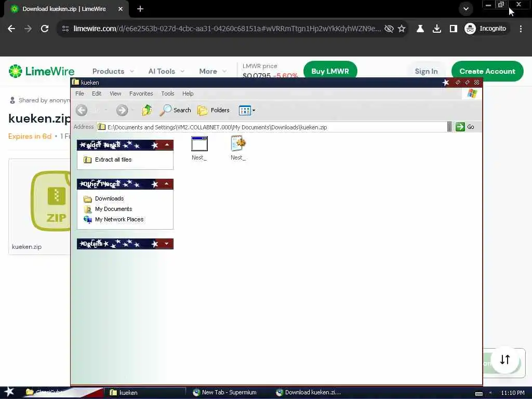Screen dimensions: 532x399
Task: Reload the LimeWire page
Action: click(45, 29)
